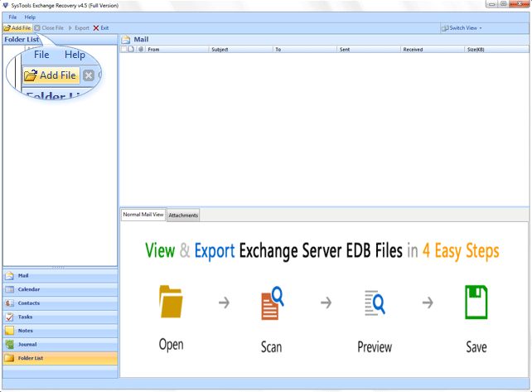Click the Save floppy disk graphic in the steps banner
Screen dimensions: 532x392
click(x=476, y=302)
